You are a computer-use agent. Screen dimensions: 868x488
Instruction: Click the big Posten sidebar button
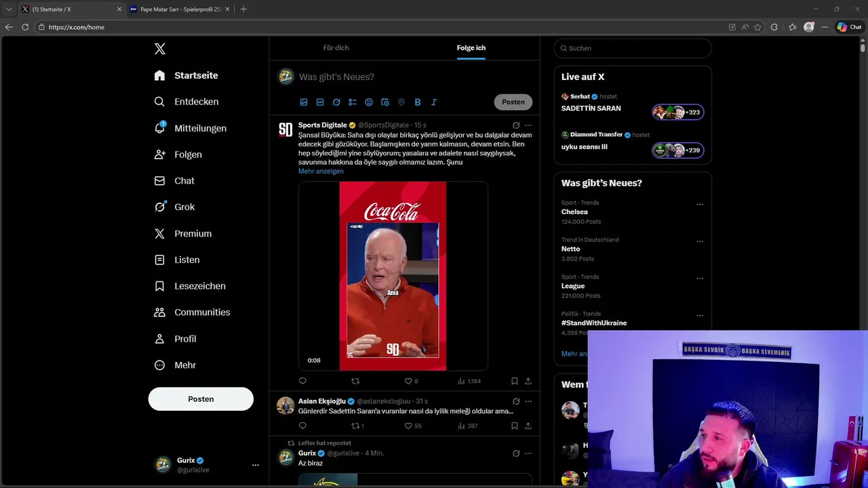[x=201, y=399]
